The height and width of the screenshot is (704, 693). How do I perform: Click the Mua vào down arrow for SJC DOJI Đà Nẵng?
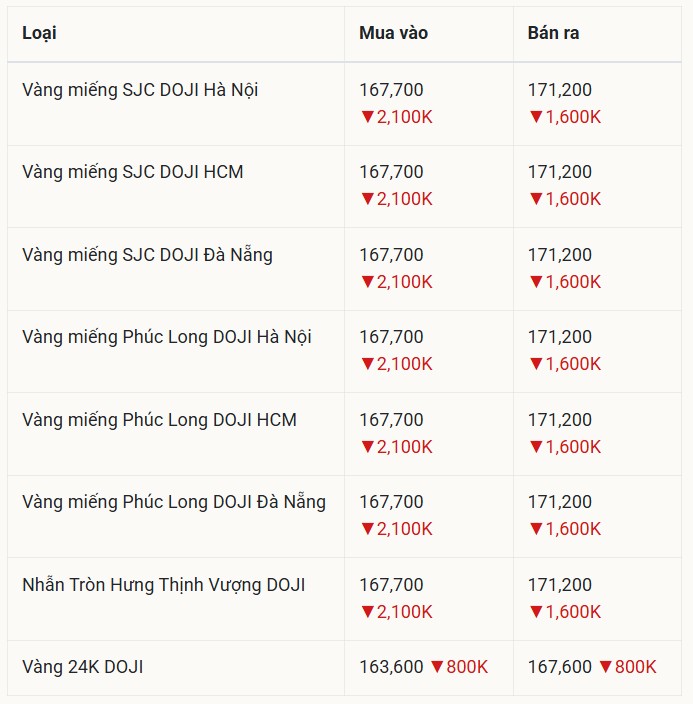click(x=367, y=283)
